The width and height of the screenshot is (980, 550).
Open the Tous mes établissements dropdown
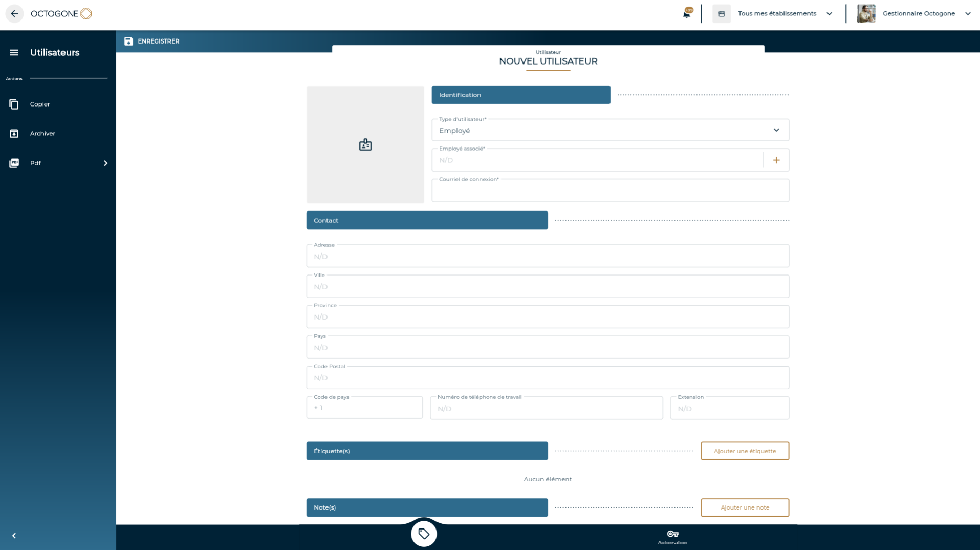pos(785,14)
